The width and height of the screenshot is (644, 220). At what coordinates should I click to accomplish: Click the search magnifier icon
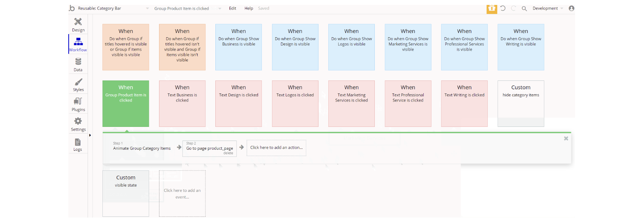(524, 8)
